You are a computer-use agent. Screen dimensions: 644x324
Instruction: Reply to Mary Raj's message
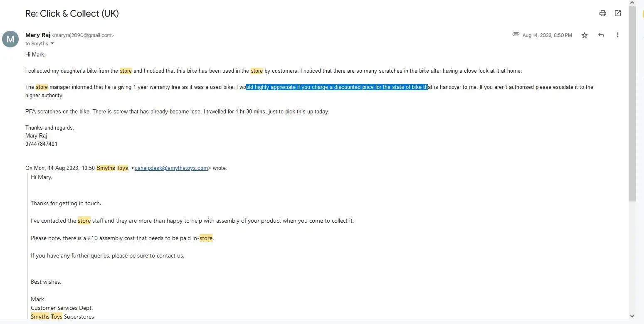[601, 35]
